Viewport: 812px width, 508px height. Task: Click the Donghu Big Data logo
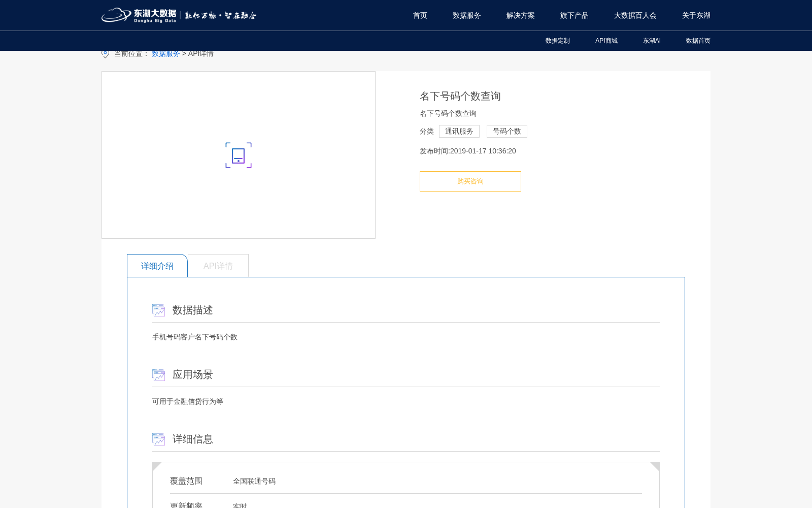[x=139, y=15]
